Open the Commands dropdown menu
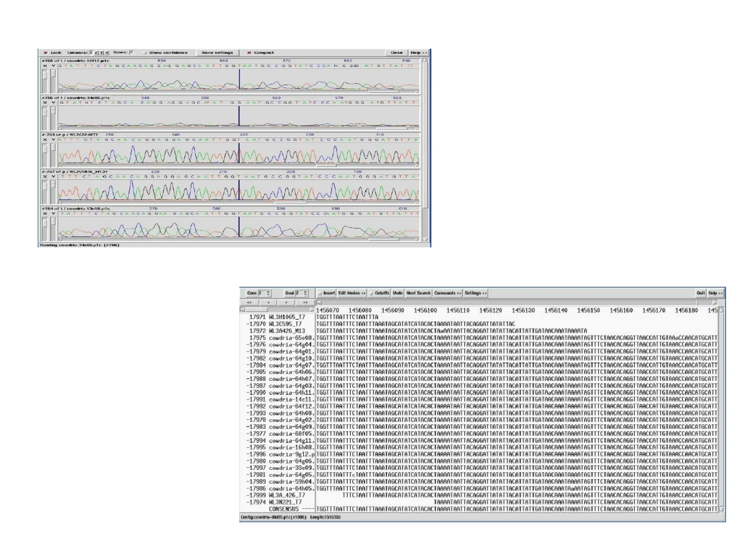This screenshot has width=756, height=540. coord(447,293)
